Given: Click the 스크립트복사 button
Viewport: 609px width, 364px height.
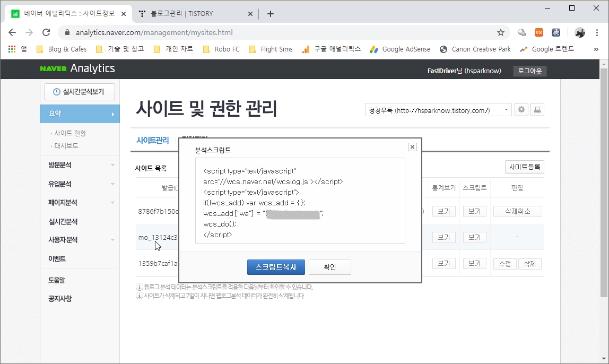Looking at the screenshot, I should coord(276,267).
